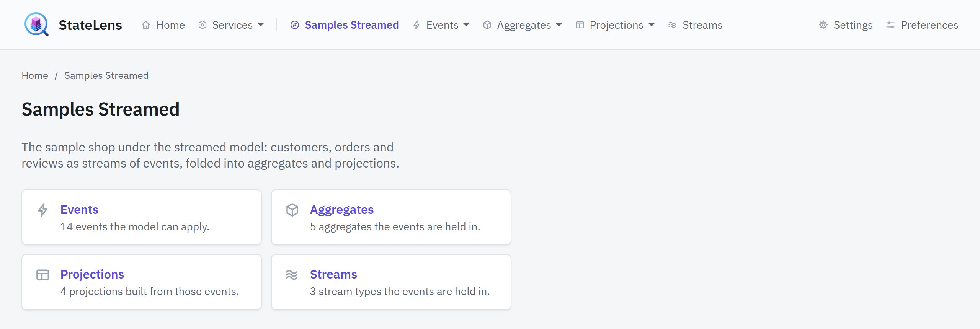Click the compass icon beside Samples Streamed

pos(295,25)
